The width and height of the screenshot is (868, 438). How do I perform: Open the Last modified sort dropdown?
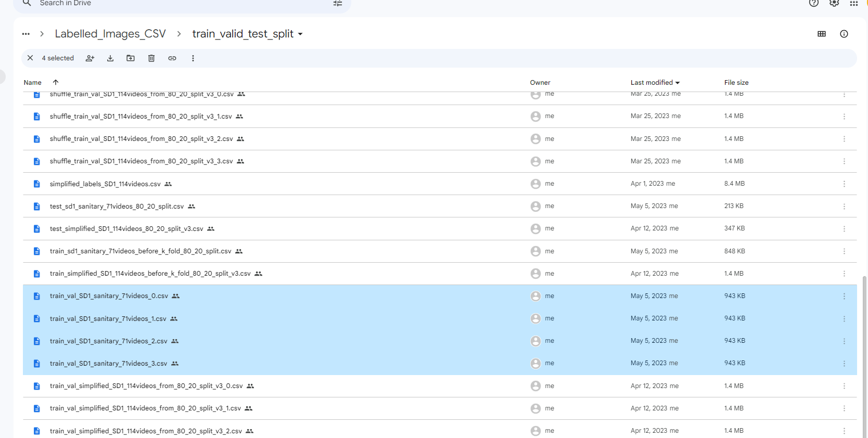655,82
